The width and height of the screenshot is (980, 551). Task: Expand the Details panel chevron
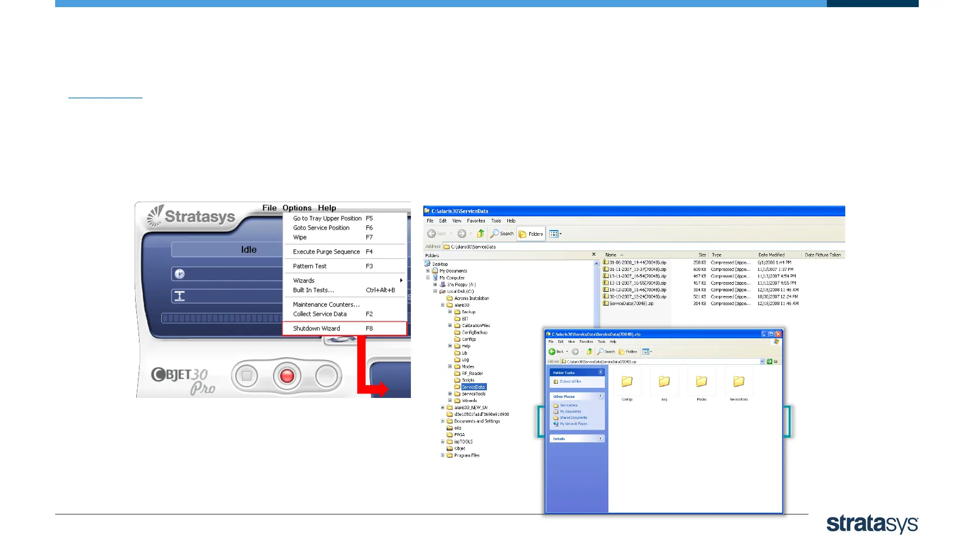pos(601,439)
